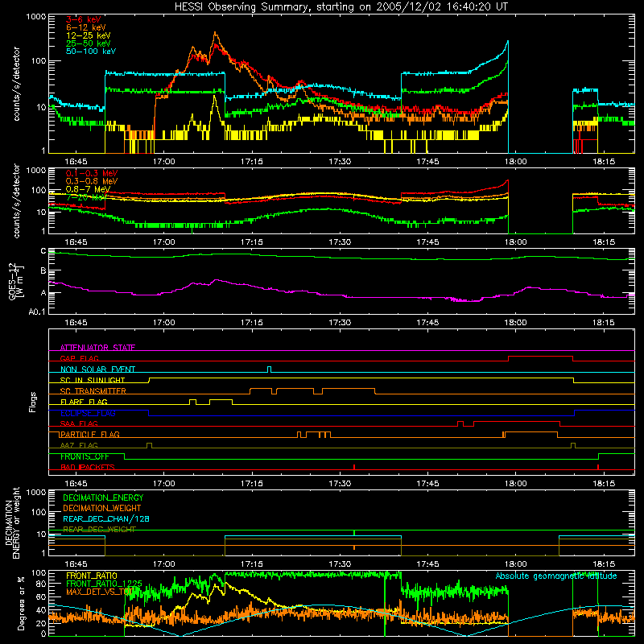The image size is (644, 644).
Task: Select the PARTICLE_FLAG label
Action: click(x=90, y=434)
